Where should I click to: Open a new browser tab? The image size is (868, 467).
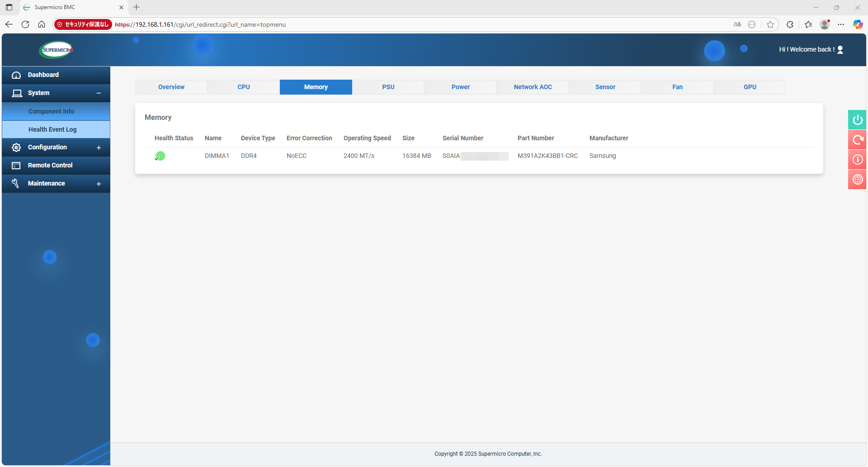coord(137,7)
